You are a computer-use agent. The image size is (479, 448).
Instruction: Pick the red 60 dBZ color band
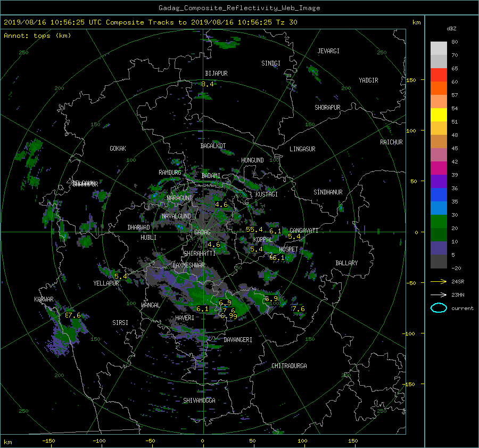439,75
